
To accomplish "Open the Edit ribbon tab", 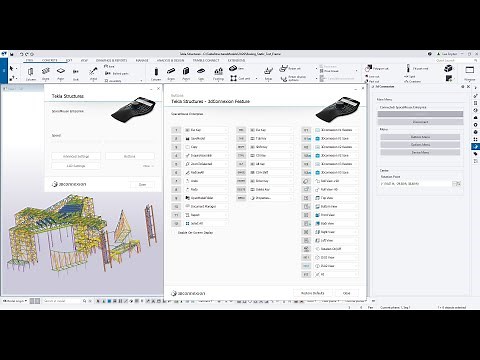I will 69,60.
